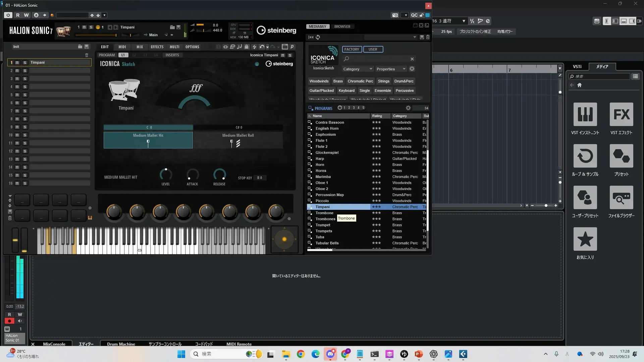Switch to the EFFECTS tab
The width and height of the screenshot is (644, 362).
157,47
